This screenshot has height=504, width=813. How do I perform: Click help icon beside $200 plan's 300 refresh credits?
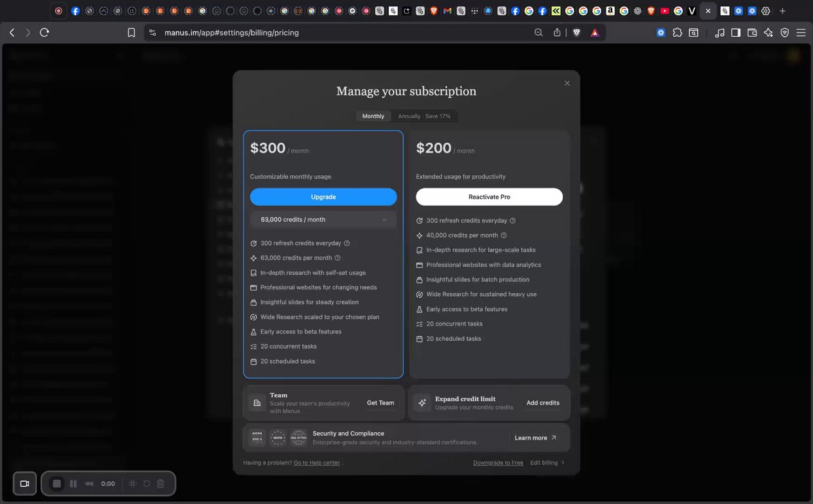pos(513,220)
